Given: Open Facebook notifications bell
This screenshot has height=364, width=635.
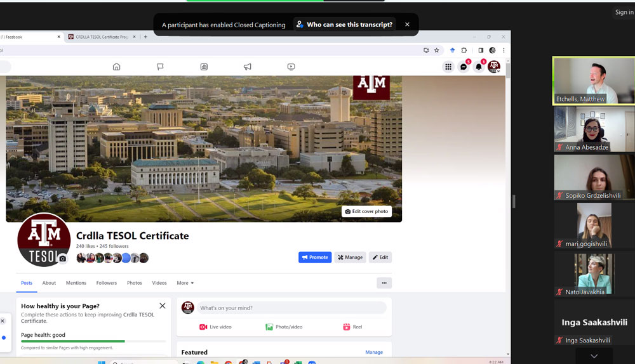Looking at the screenshot, I should tap(479, 67).
